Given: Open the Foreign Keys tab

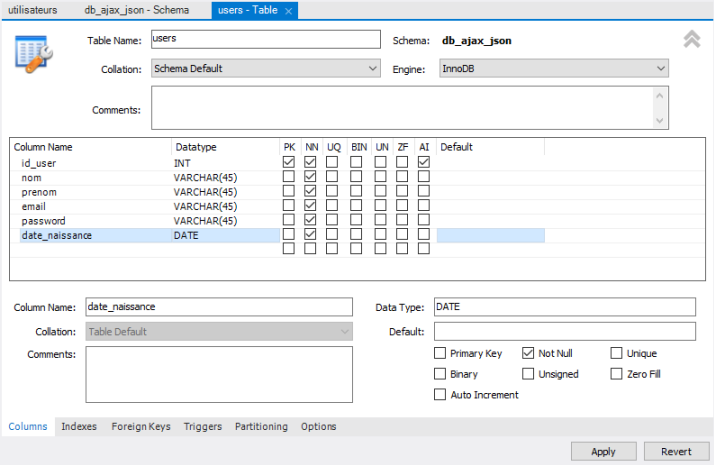Looking at the screenshot, I should (141, 426).
